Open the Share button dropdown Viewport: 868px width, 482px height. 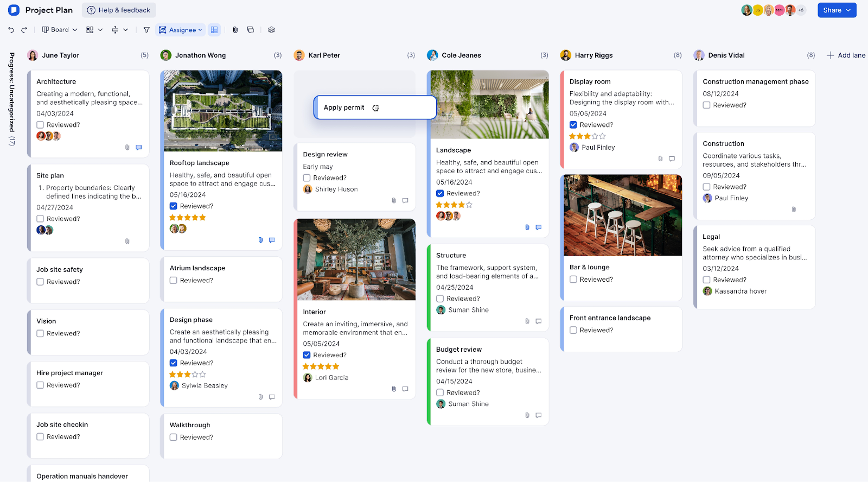click(837, 10)
